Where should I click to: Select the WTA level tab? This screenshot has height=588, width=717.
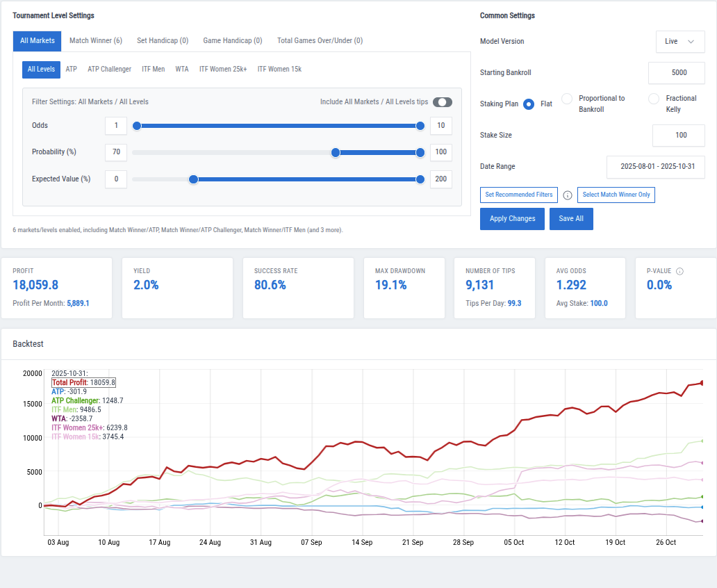point(181,69)
